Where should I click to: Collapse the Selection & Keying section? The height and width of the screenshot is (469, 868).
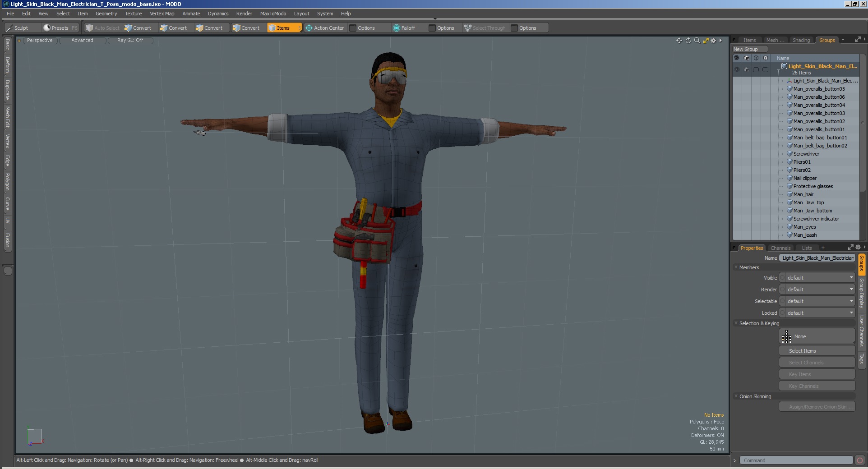[x=736, y=323]
